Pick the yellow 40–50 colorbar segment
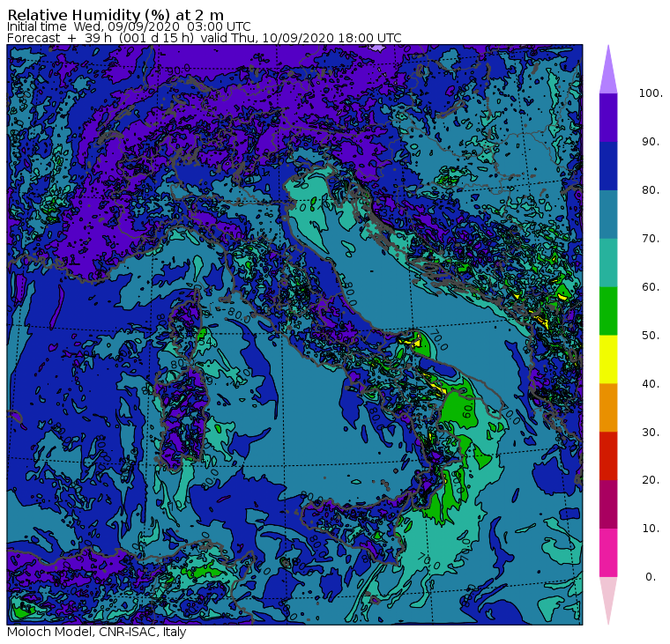The width and height of the screenshot is (670, 644). [x=608, y=359]
